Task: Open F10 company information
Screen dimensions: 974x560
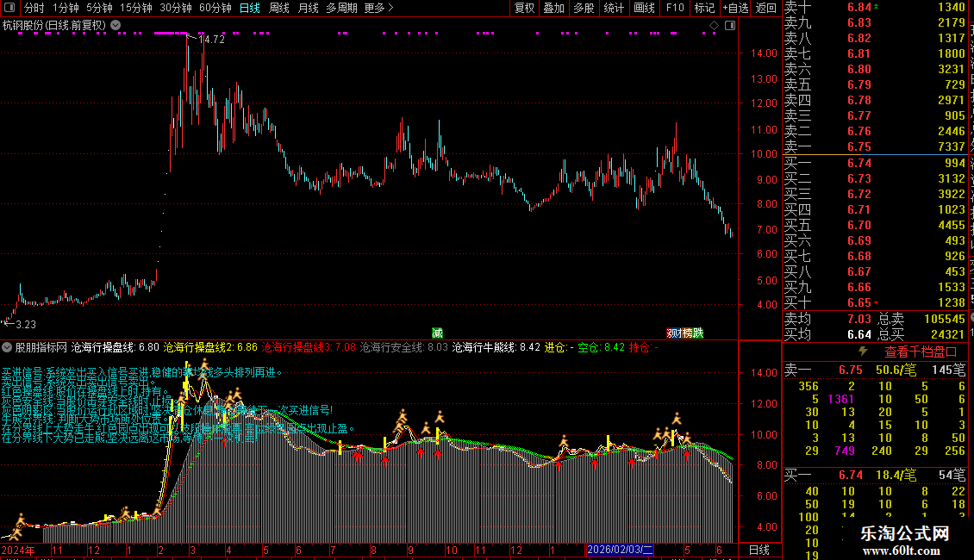Action: [x=675, y=8]
